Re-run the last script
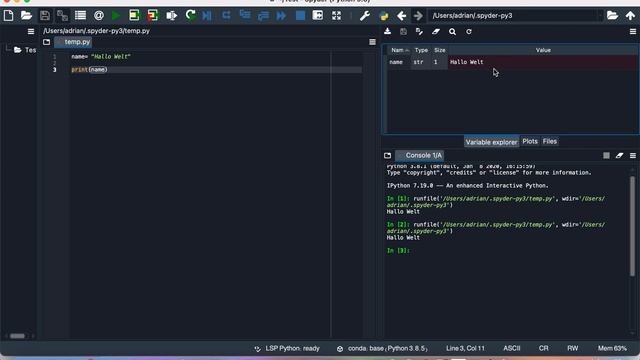 pos(190,16)
